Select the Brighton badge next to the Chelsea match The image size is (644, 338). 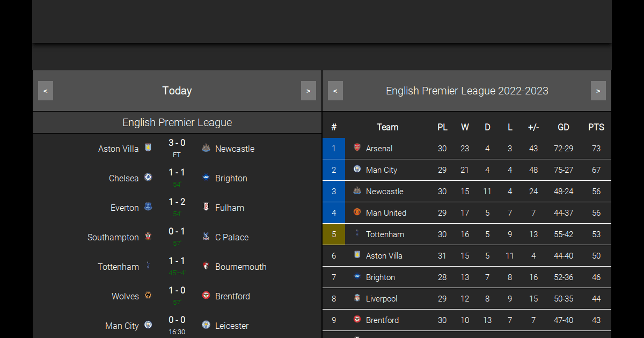[x=206, y=178]
